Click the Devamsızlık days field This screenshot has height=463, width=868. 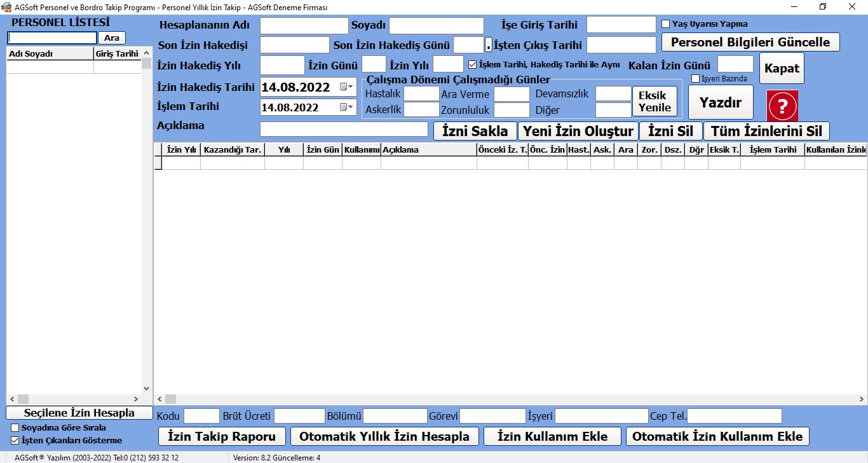613,94
